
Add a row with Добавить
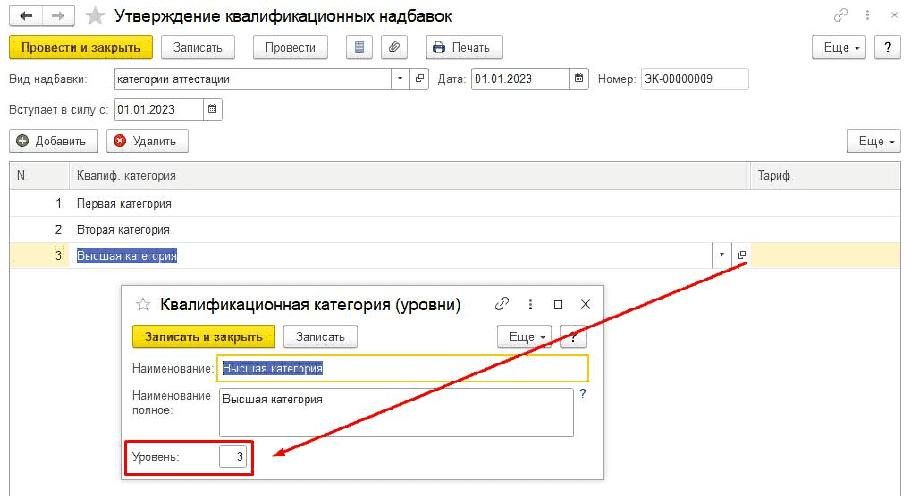click(x=53, y=141)
